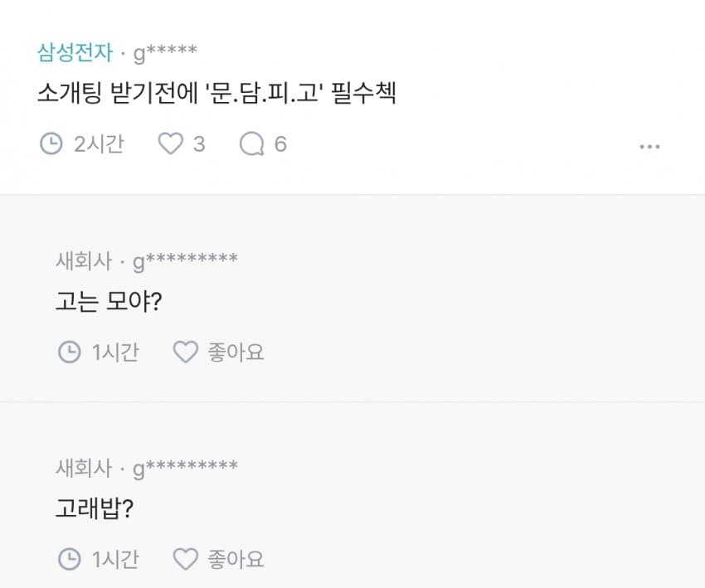Click the 2시간 timestamp on post
The image size is (705, 588).
(x=99, y=144)
